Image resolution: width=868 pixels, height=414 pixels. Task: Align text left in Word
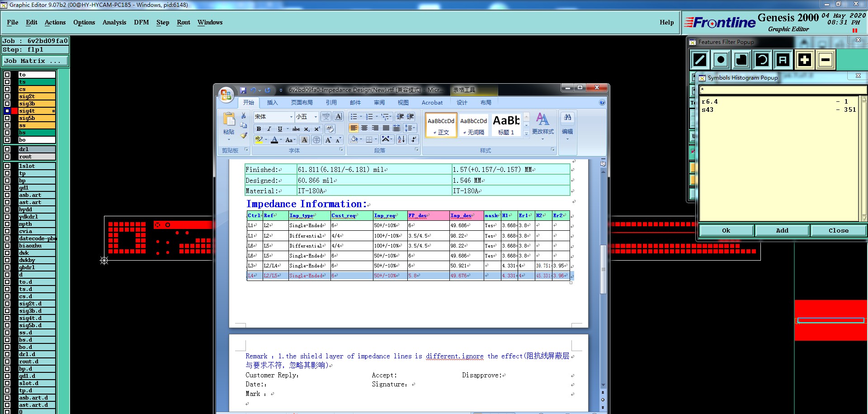(x=354, y=128)
